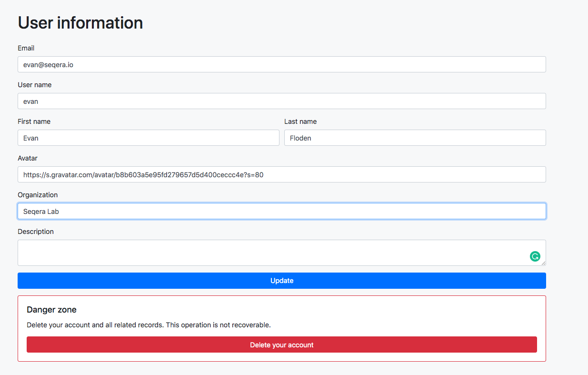Click the First name label
Image resolution: width=588 pixels, height=375 pixels.
pyautogui.click(x=34, y=122)
